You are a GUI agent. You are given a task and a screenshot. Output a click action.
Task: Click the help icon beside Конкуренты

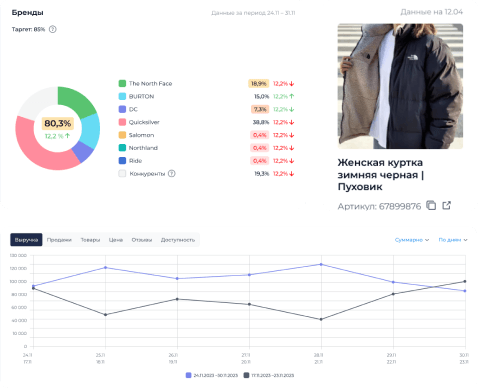pyautogui.click(x=172, y=173)
